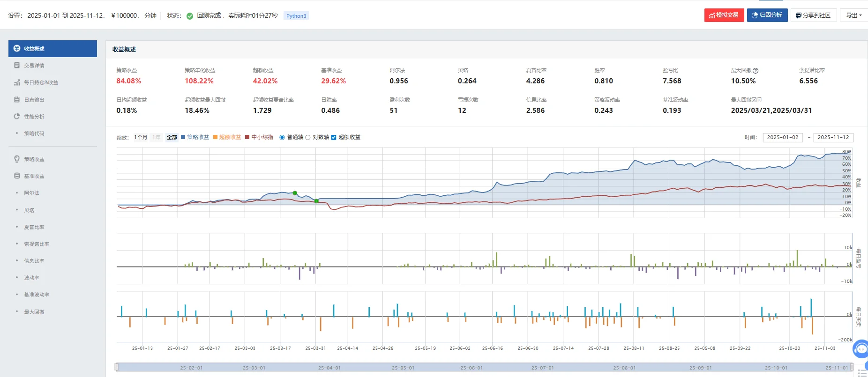
Task: Click the Python3 tag
Action: click(296, 16)
